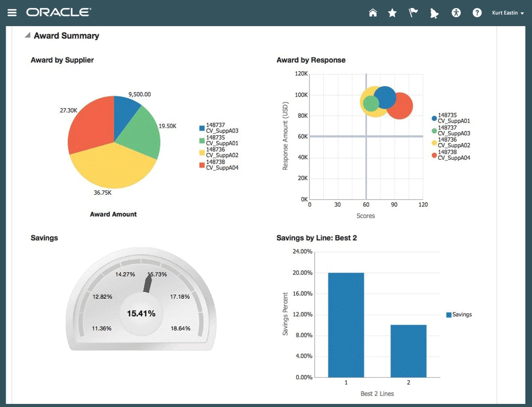The image size is (532, 407).
Task: Toggle Savings legend in bar chart
Action: [x=459, y=314]
